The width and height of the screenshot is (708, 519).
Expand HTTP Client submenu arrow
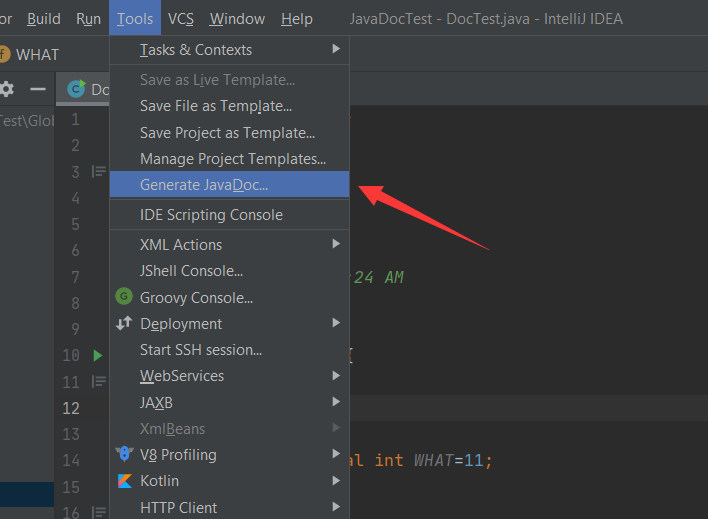(336, 507)
